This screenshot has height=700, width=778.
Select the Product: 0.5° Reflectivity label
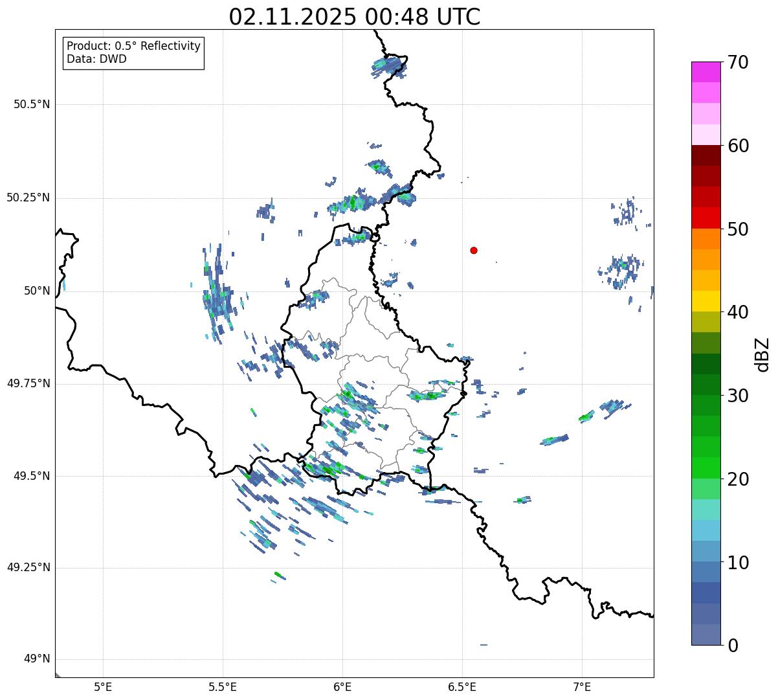pyautogui.click(x=133, y=46)
